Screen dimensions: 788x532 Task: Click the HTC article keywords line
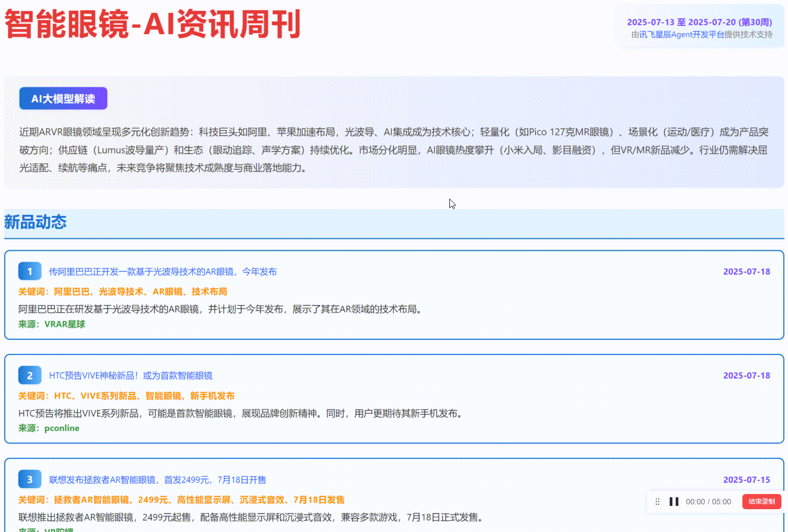click(126, 396)
